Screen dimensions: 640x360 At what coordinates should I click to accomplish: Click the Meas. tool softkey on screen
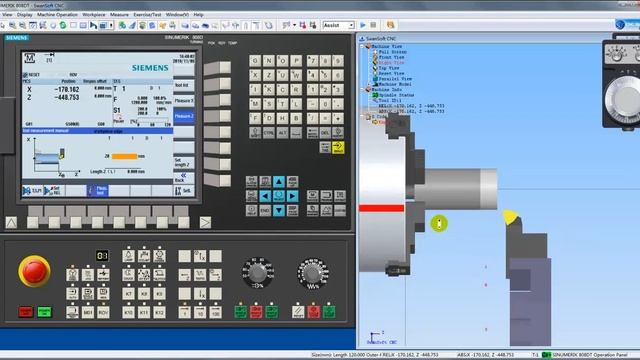(98, 191)
